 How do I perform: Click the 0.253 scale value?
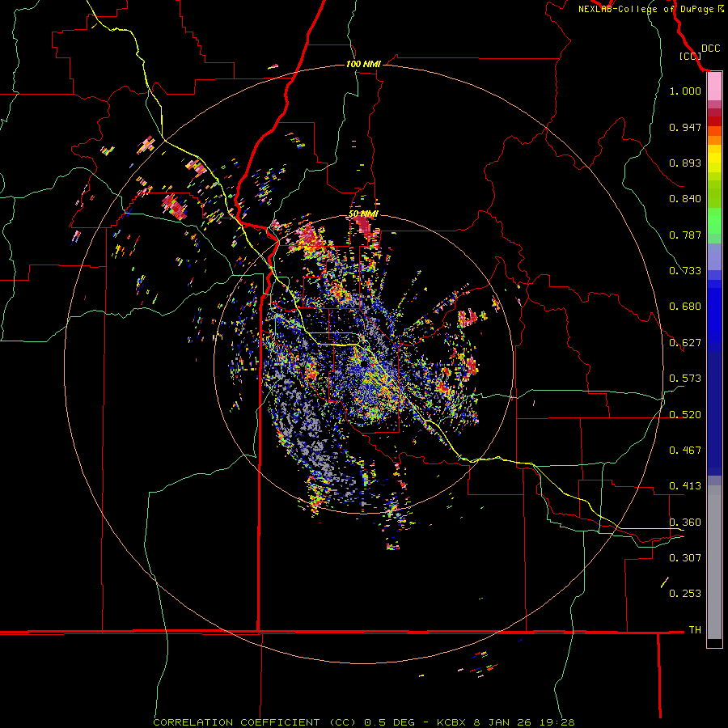point(685,594)
